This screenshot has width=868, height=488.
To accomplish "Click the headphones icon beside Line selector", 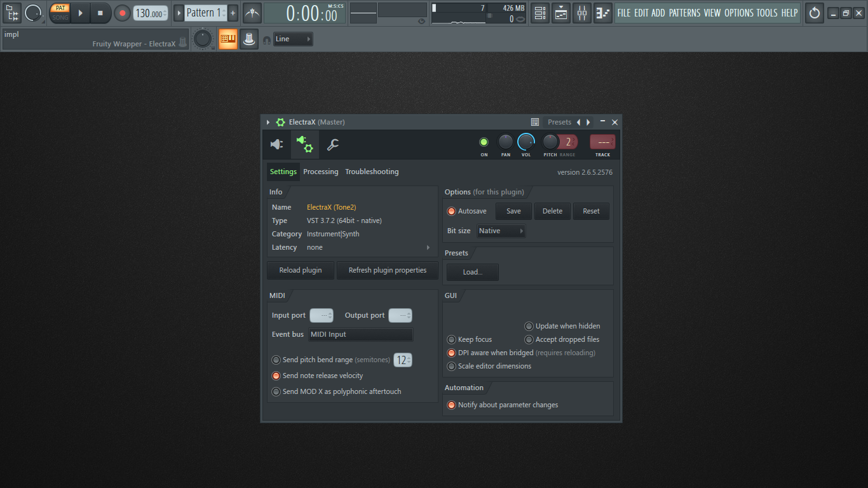I will 267,40.
